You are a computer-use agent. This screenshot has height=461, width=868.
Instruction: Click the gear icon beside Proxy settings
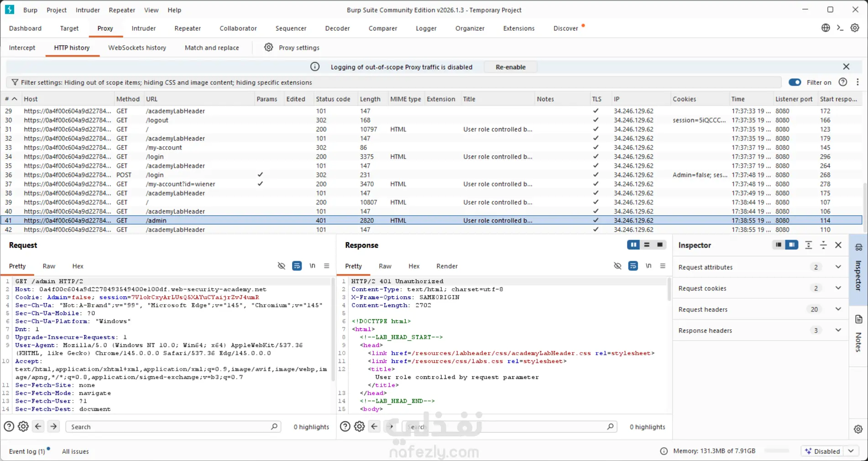point(269,47)
